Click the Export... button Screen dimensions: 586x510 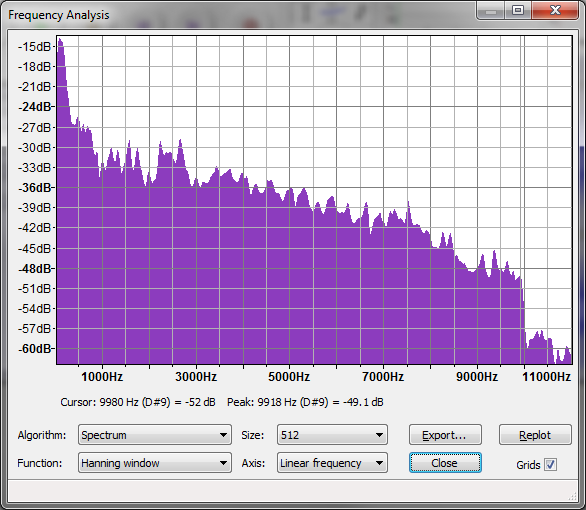coord(445,435)
